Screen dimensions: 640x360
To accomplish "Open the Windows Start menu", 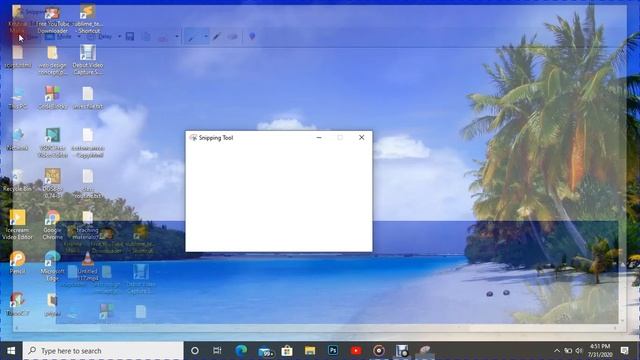I will [11, 351].
